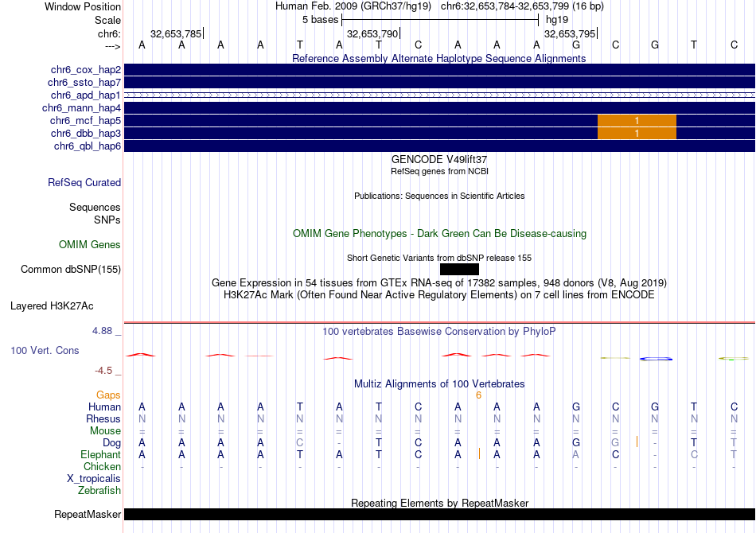Open the Common dbSNP(155) track label
Viewport: 756px width, 533px height.
click(x=71, y=270)
